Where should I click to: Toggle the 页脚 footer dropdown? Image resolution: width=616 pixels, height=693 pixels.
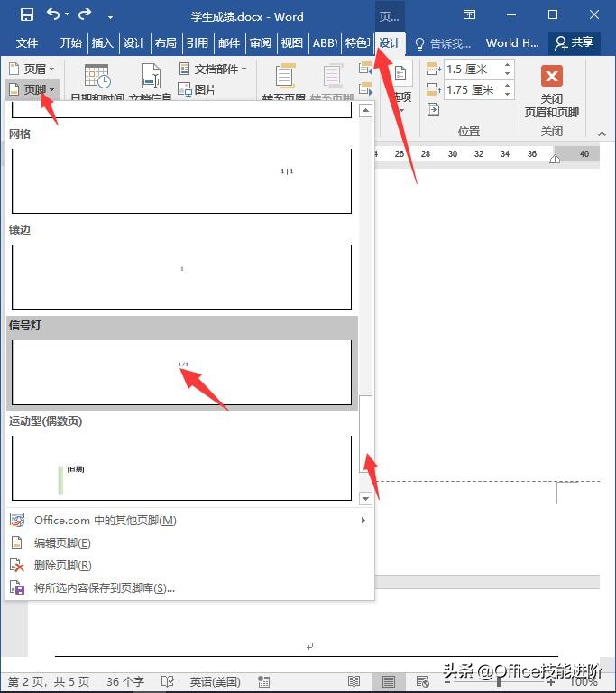(32, 89)
